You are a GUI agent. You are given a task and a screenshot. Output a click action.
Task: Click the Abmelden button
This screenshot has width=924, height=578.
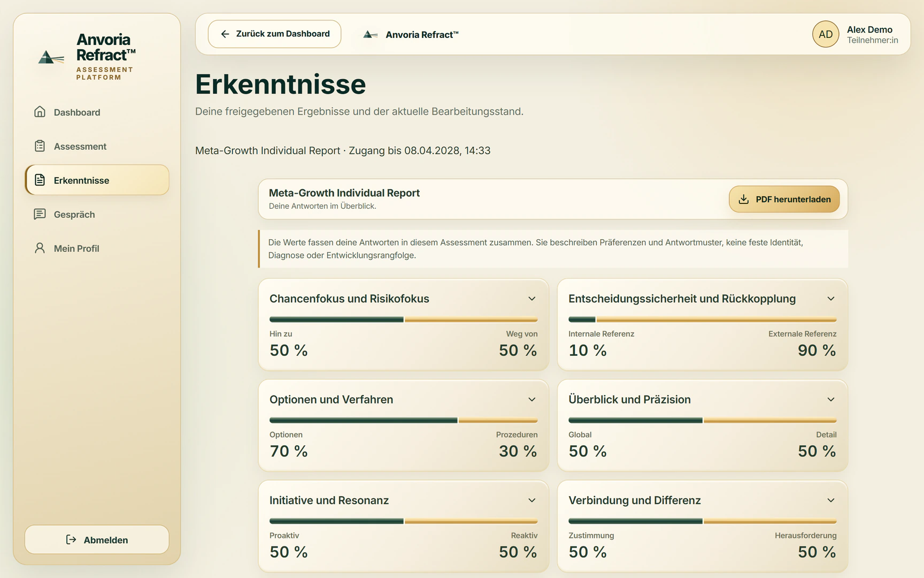click(x=97, y=539)
